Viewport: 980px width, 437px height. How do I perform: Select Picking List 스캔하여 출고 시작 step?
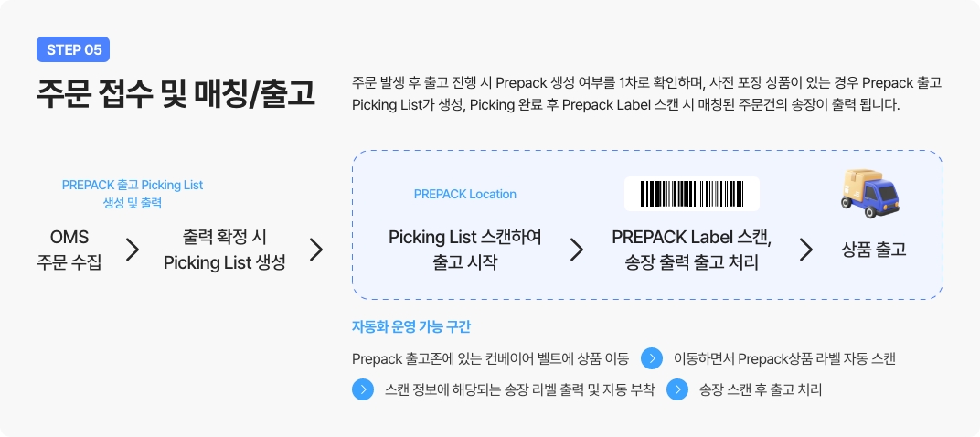tap(464, 250)
